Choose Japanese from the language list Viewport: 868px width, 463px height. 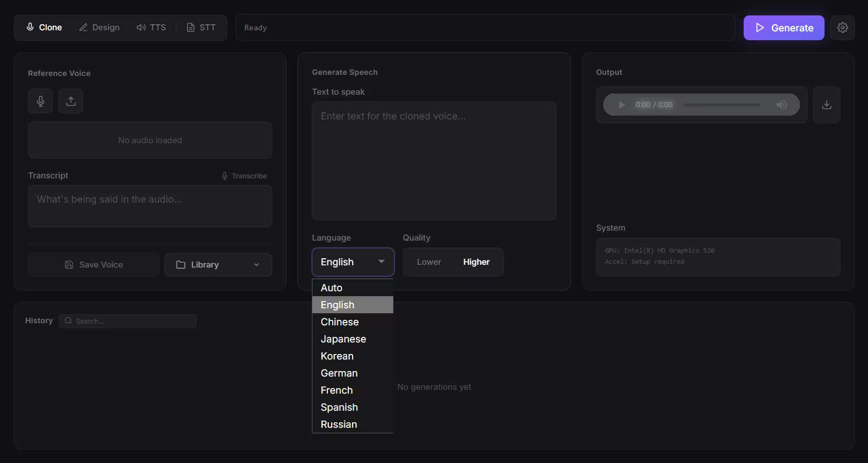pos(353,339)
